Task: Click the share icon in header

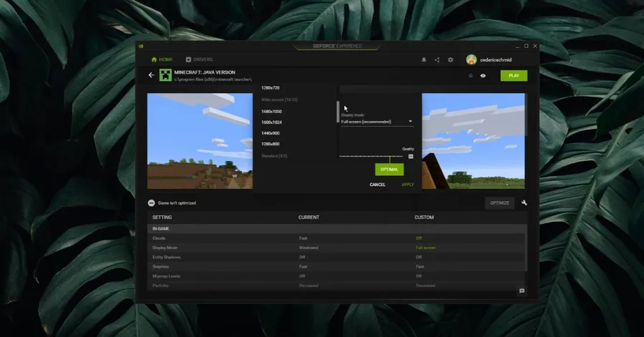Action: tap(437, 60)
